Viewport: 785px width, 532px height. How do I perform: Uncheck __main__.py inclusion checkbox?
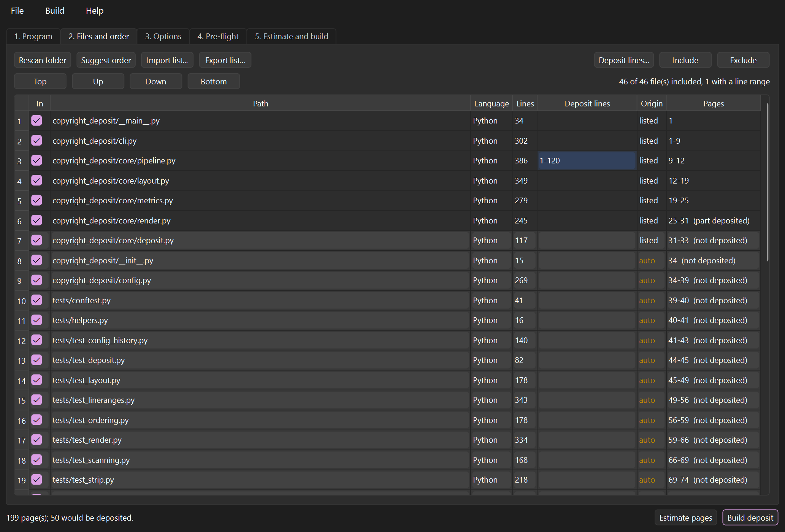tap(36, 120)
